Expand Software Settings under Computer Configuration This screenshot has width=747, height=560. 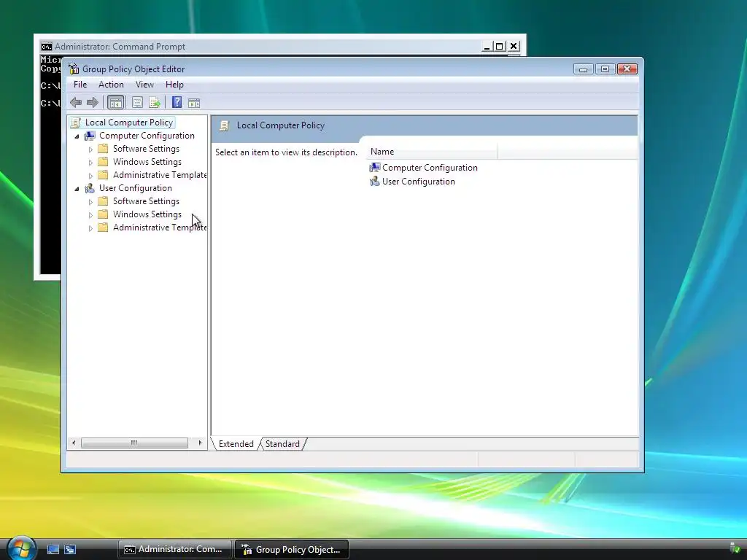pyautogui.click(x=90, y=149)
